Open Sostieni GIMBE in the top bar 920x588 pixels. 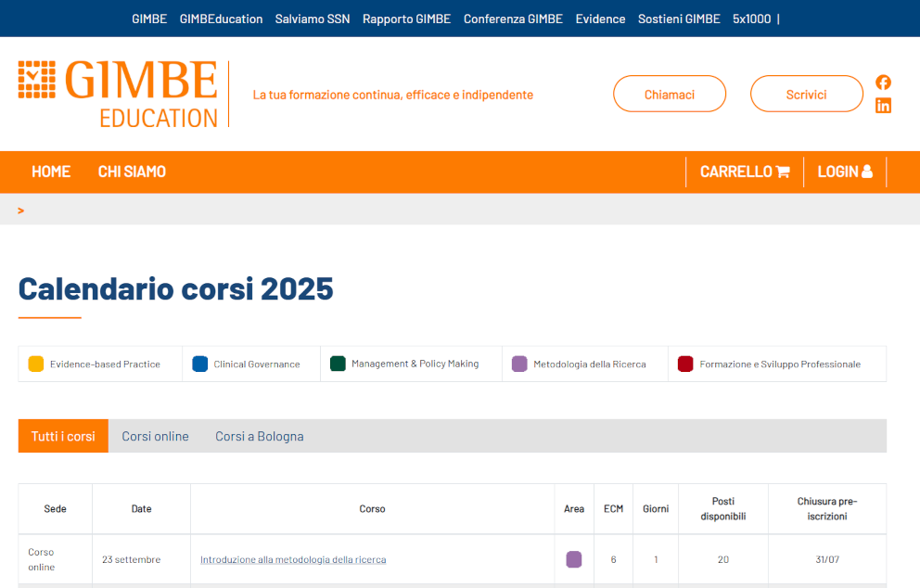[x=679, y=19]
